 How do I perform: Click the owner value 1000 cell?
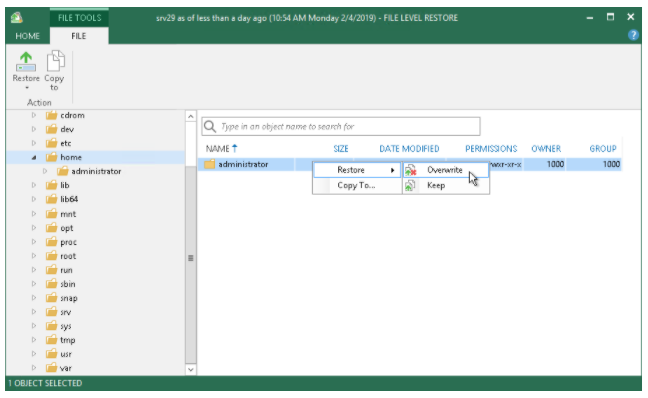555,164
